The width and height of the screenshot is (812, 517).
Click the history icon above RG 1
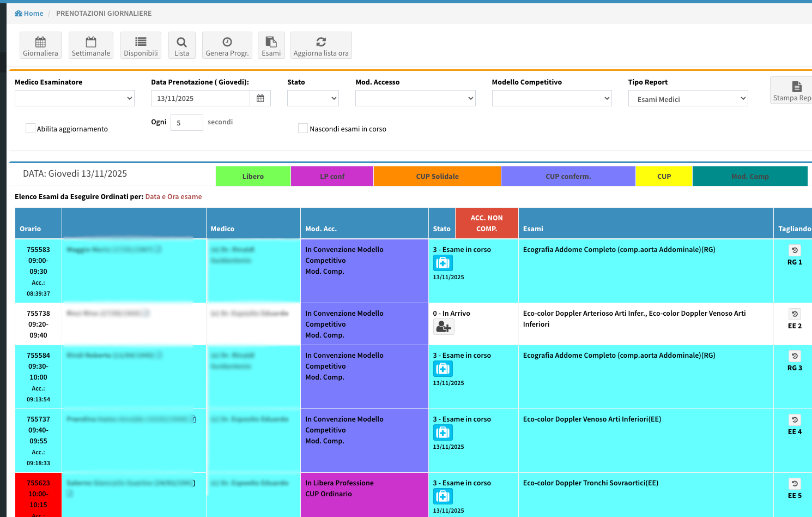pyautogui.click(x=795, y=250)
